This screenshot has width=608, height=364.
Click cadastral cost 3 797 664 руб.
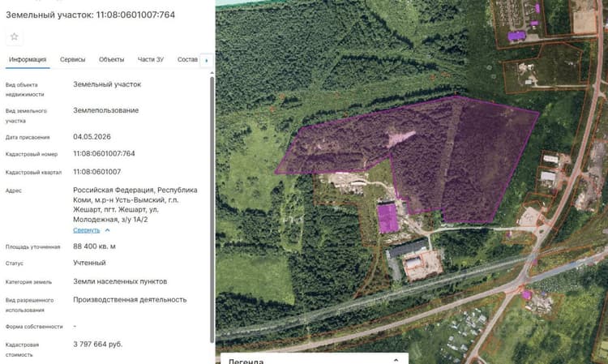click(x=98, y=345)
